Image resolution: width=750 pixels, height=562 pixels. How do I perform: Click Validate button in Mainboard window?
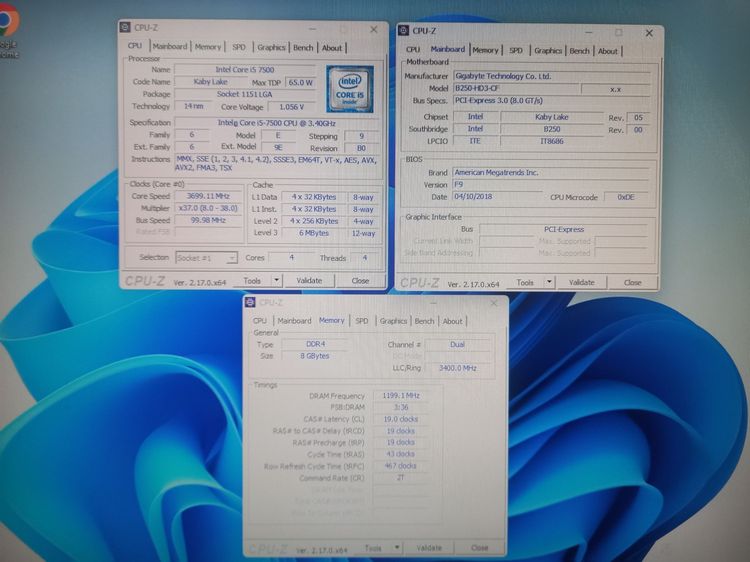[581, 283]
